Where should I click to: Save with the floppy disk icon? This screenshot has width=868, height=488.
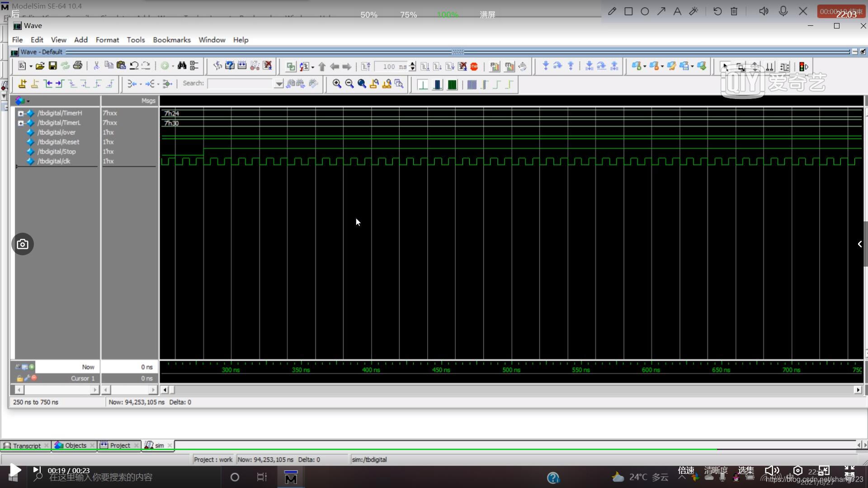[x=52, y=66]
